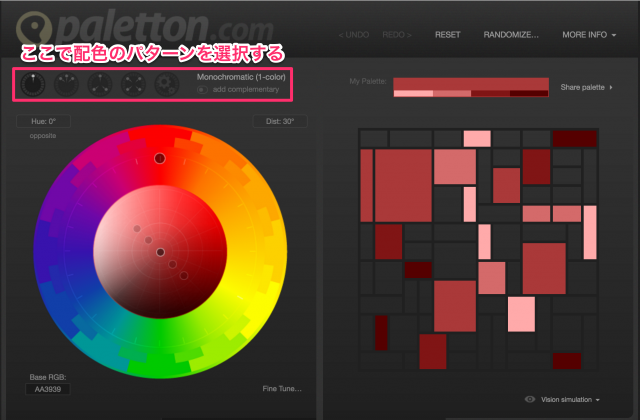This screenshot has height=420, width=640.
Task: Toggle the add complementary option
Action: [203, 89]
